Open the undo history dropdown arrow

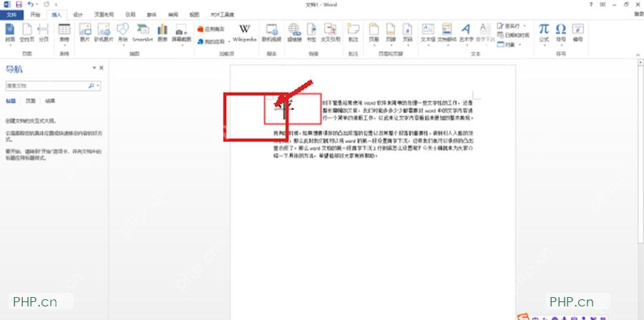[37, 4]
